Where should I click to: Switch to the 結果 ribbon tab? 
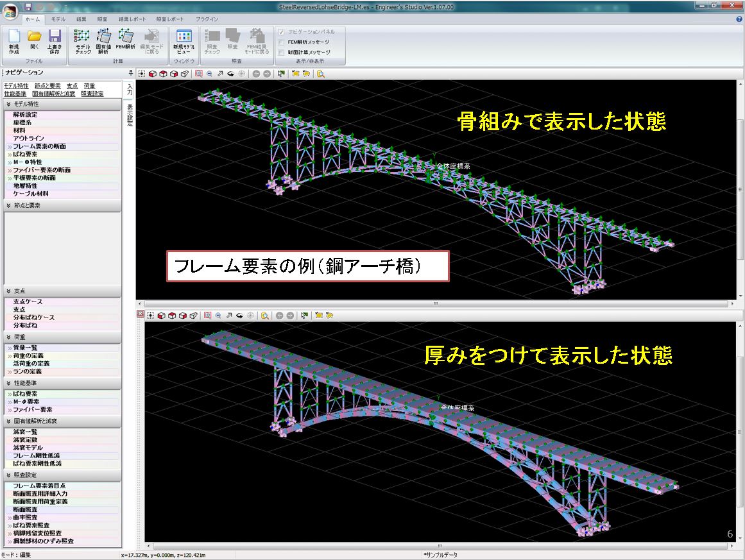81,19
